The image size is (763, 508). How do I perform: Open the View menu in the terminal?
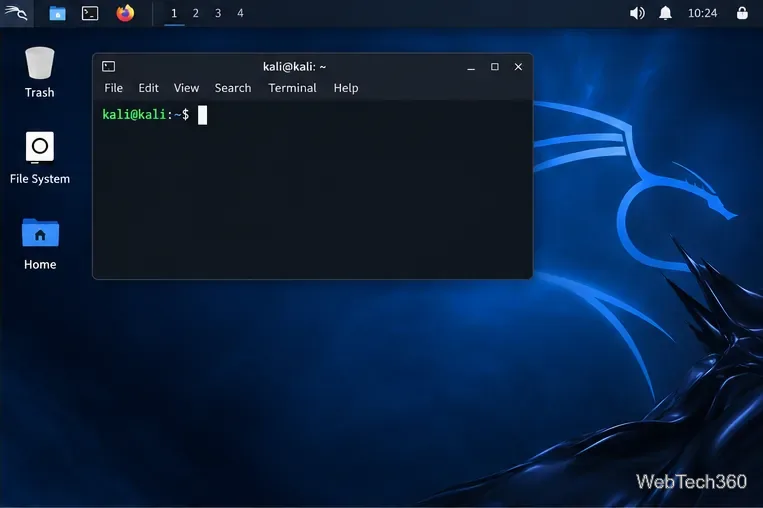point(186,88)
